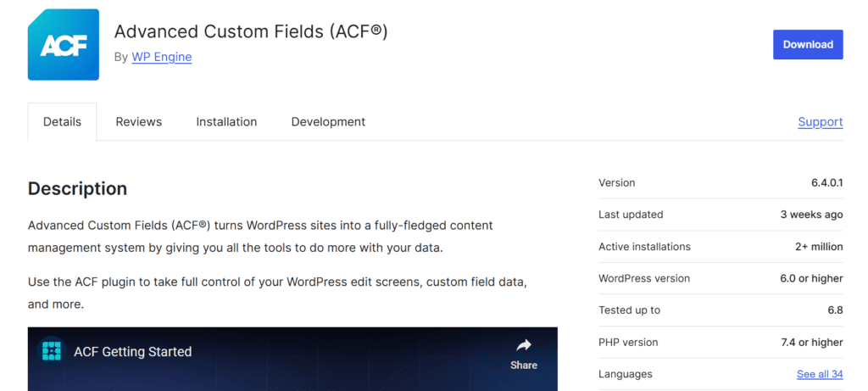Click See all 34 languages link
Screen dimensions: 868x391
click(x=820, y=374)
